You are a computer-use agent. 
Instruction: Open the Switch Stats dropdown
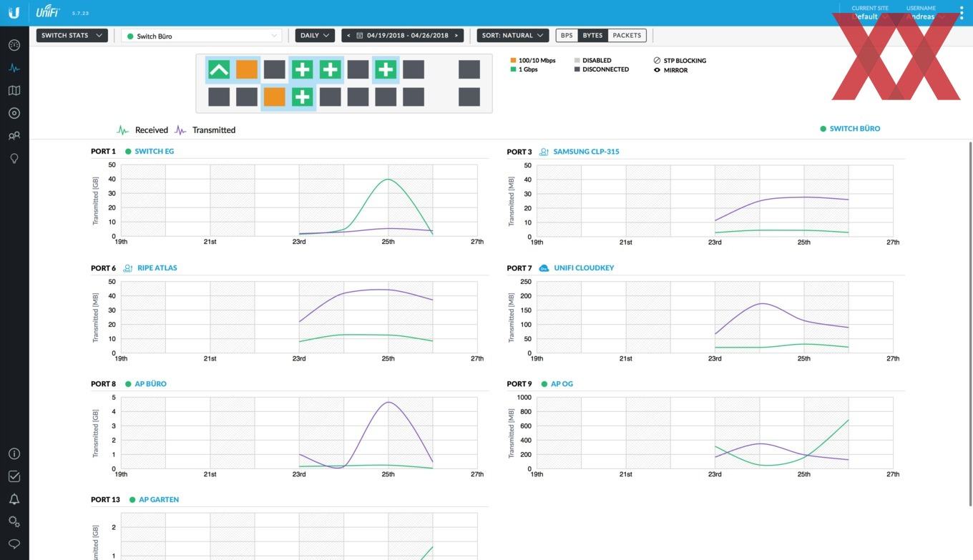72,35
